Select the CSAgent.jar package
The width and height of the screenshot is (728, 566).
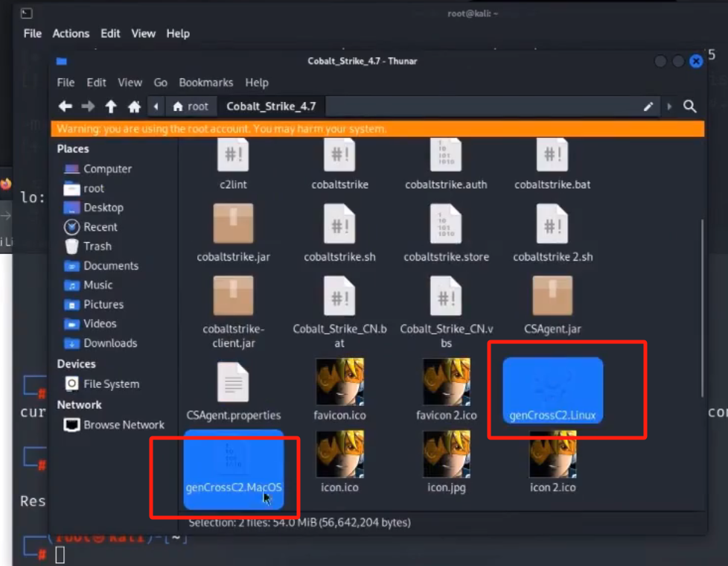click(552, 305)
